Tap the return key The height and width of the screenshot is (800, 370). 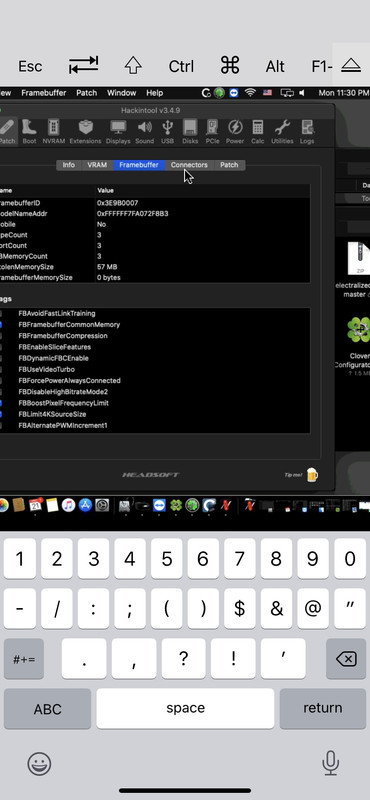323,709
